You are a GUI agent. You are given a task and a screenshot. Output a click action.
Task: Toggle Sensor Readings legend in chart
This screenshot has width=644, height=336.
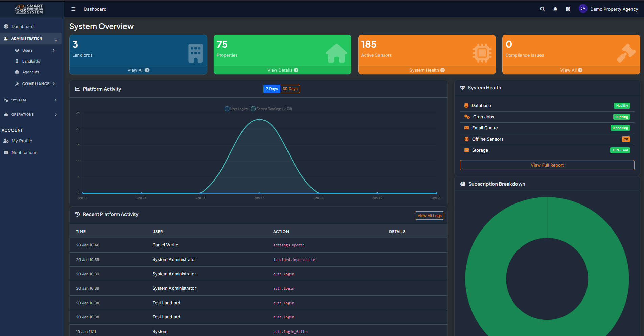(x=271, y=109)
